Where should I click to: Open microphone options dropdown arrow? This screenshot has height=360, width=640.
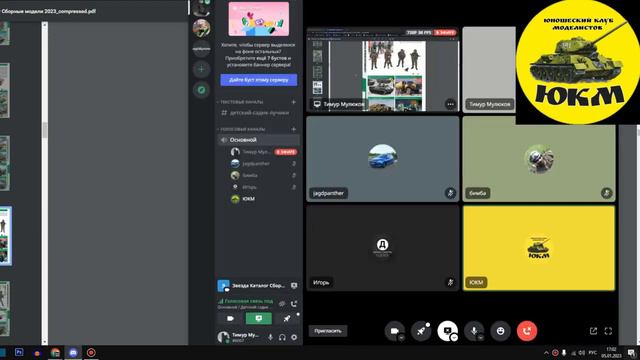[x=481, y=338]
